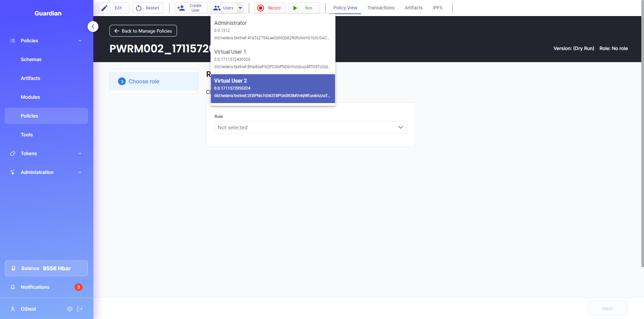Switch to the Transactions tab

pyautogui.click(x=381, y=8)
